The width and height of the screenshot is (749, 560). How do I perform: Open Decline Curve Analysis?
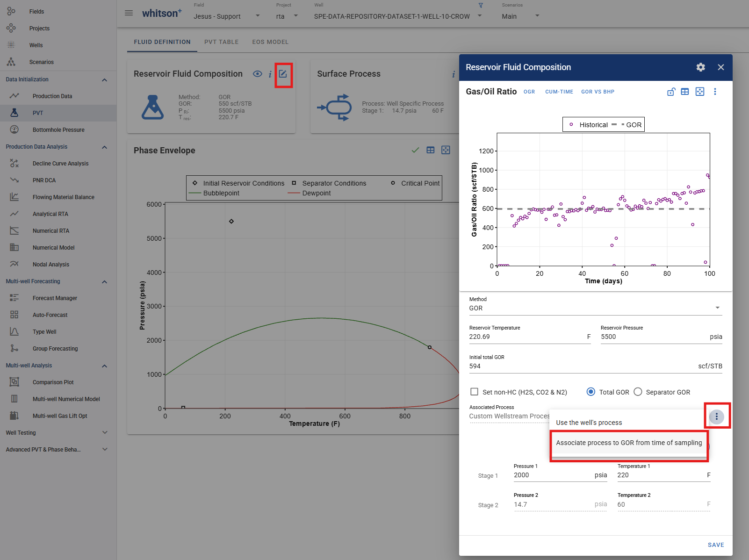click(60, 164)
